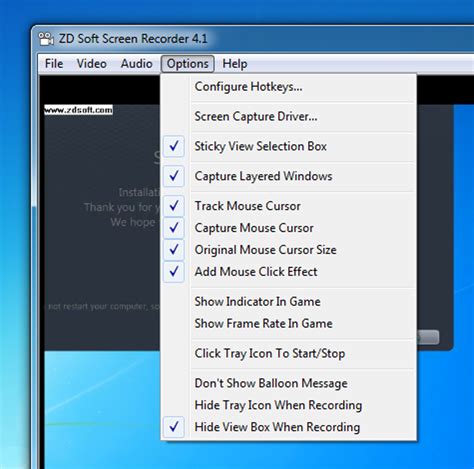Enable Hide Tray Icon When Recording

pyautogui.click(x=288, y=405)
